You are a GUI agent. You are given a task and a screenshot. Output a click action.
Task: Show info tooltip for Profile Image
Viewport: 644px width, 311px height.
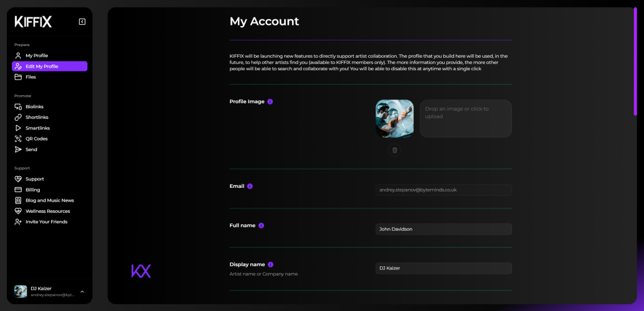pyautogui.click(x=270, y=102)
